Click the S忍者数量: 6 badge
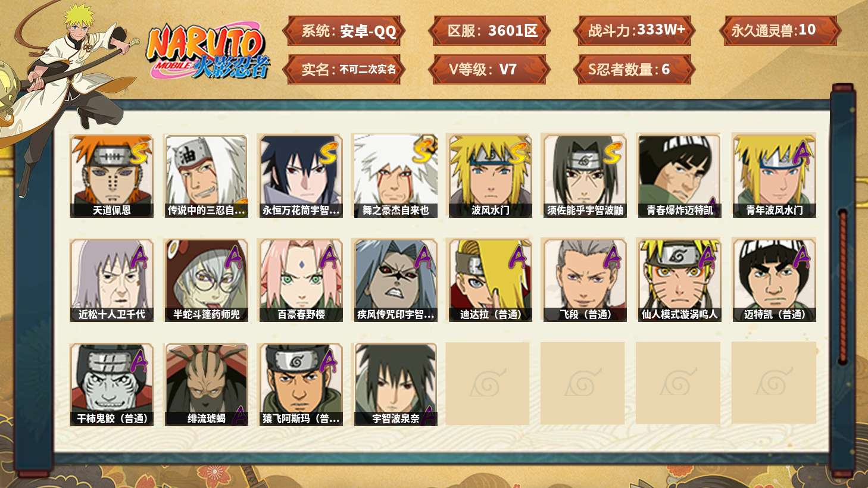868x488 pixels. point(633,70)
